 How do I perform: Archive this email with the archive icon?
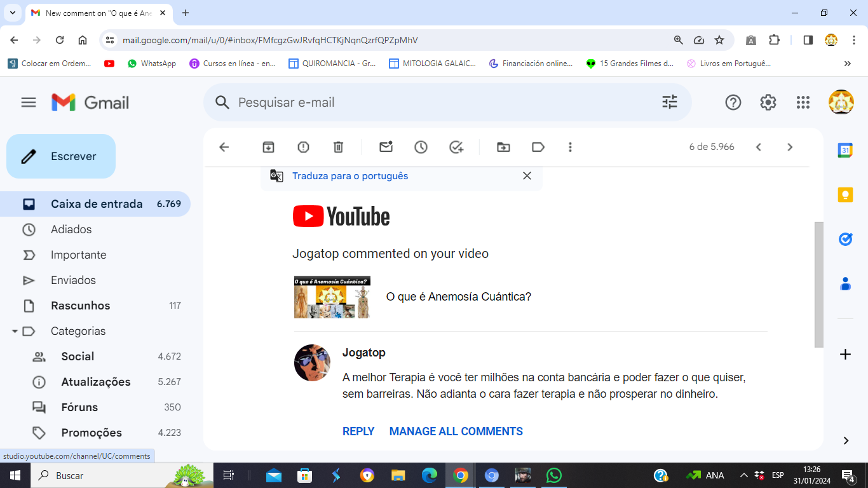pyautogui.click(x=269, y=147)
